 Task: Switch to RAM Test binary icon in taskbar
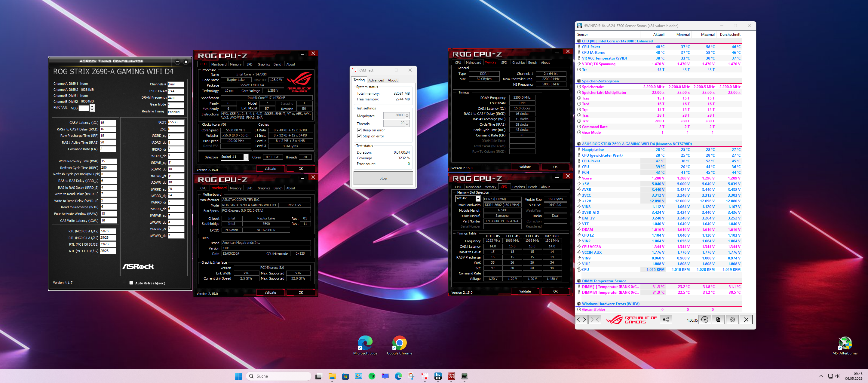425,376
